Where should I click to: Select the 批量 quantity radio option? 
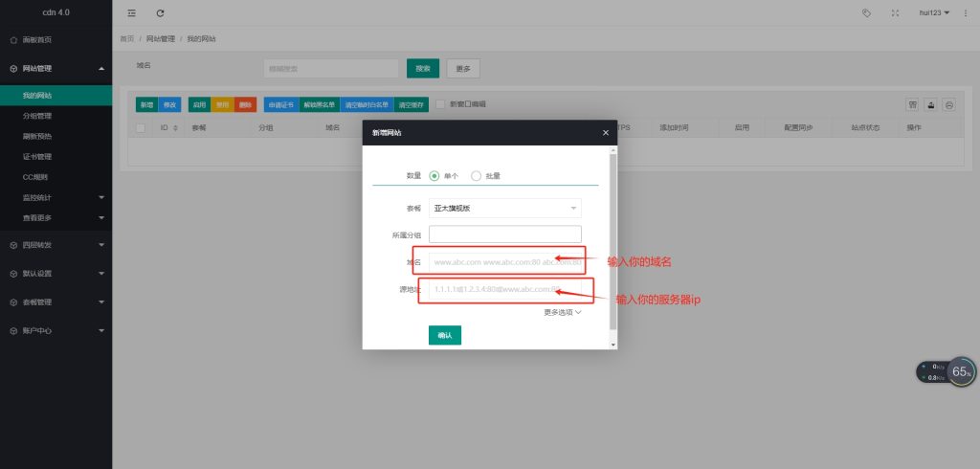point(476,176)
